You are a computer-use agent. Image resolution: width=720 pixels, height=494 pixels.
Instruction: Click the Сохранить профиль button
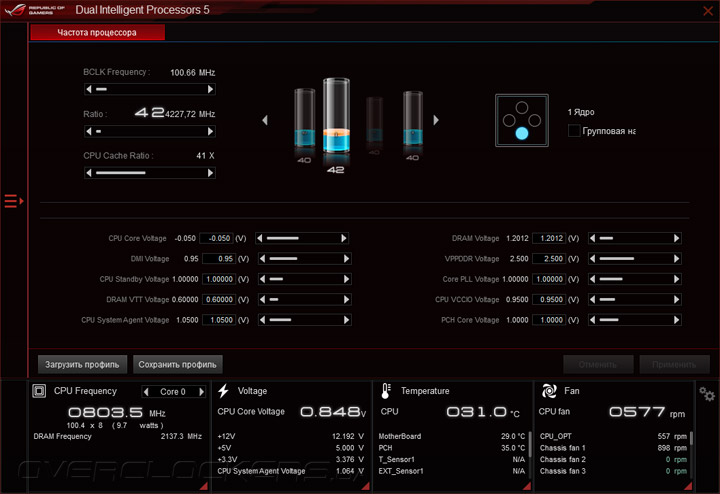[178, 364]
